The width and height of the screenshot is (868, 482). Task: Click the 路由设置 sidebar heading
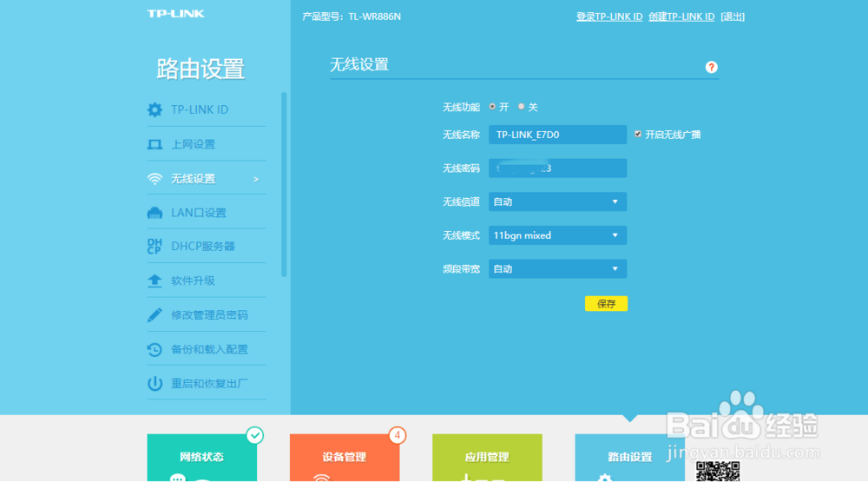201,69
